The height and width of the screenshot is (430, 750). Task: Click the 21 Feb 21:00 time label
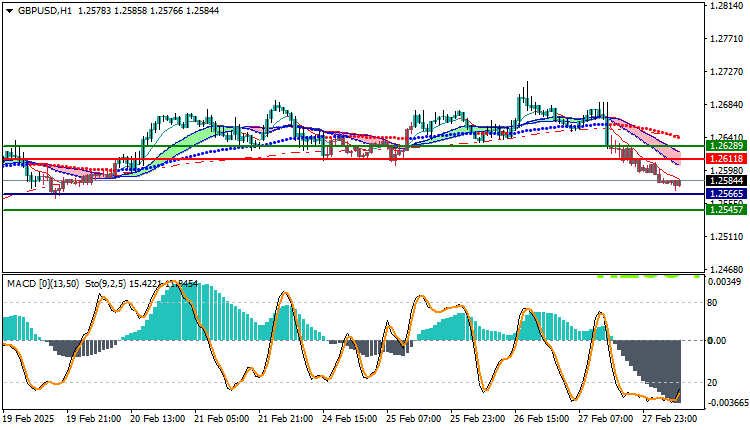pos(286,419)
